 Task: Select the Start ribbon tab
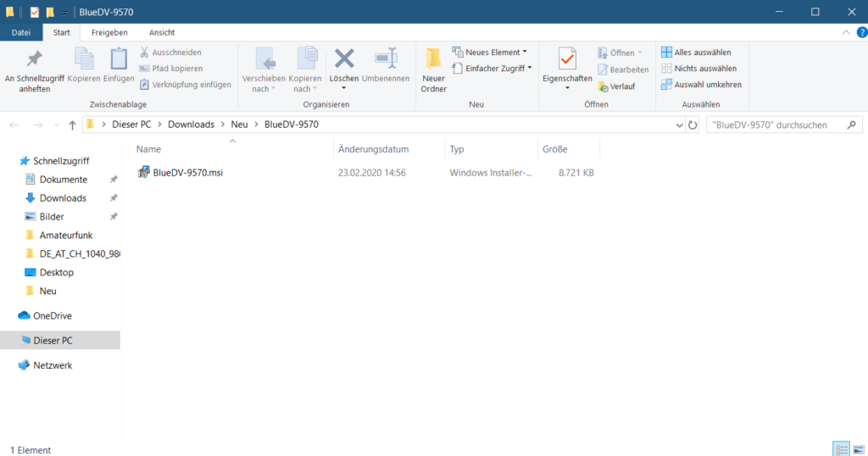pyautogui.click(x=61, y=33)
